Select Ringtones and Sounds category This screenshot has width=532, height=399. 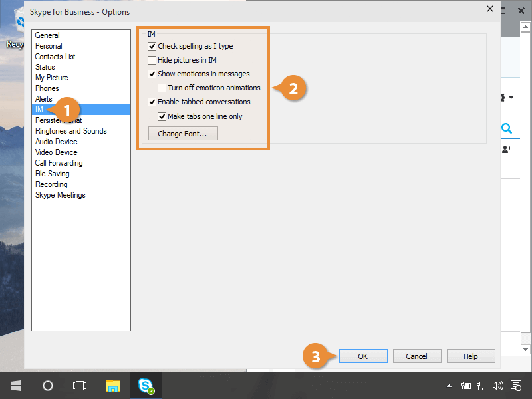click(70, 131)
